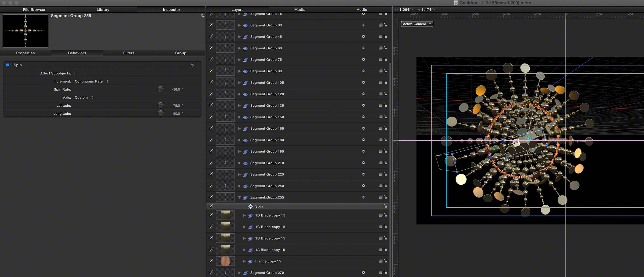Click the Longitude value field

click(177, 114)
